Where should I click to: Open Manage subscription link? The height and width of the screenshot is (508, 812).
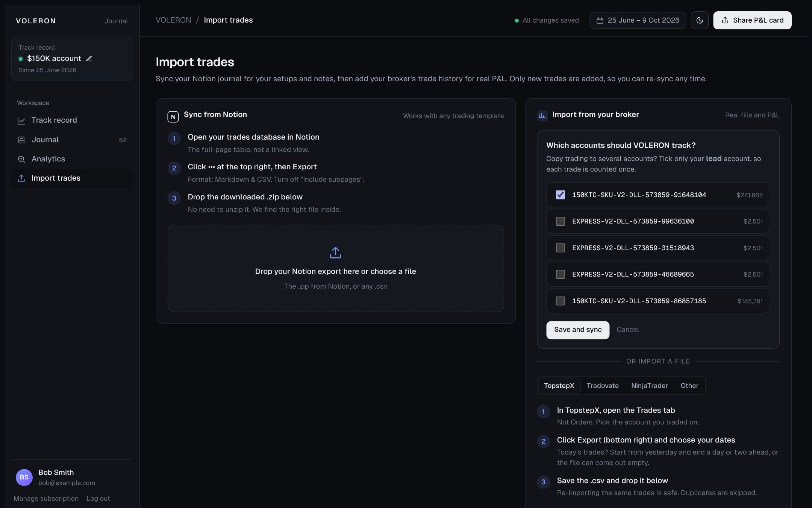tap(46, 499)
